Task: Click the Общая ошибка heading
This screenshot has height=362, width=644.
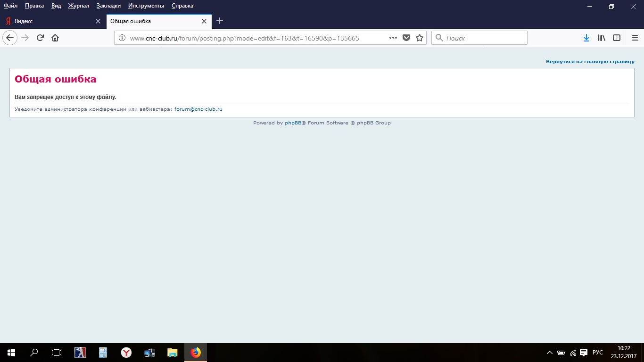Action: [56, 79]
